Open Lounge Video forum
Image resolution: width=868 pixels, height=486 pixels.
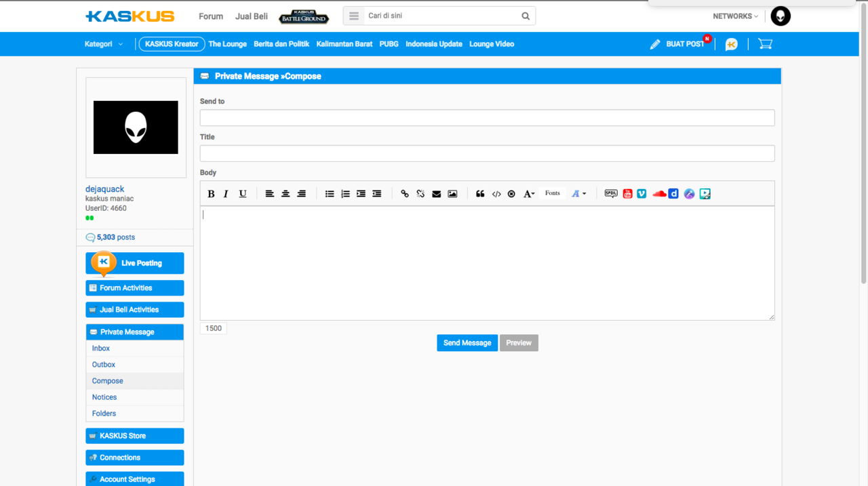(x=492, y=44)
